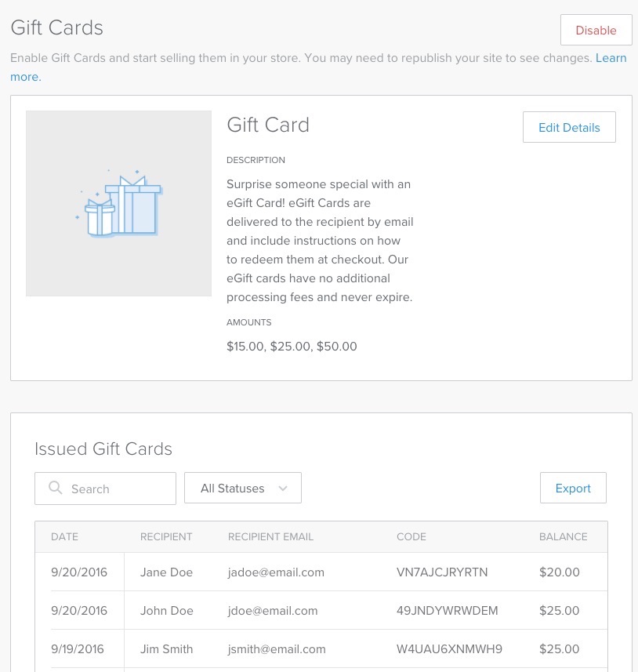Click the $25.00 balance for John Doe
The image size is (638, 672).
(560, 610)
